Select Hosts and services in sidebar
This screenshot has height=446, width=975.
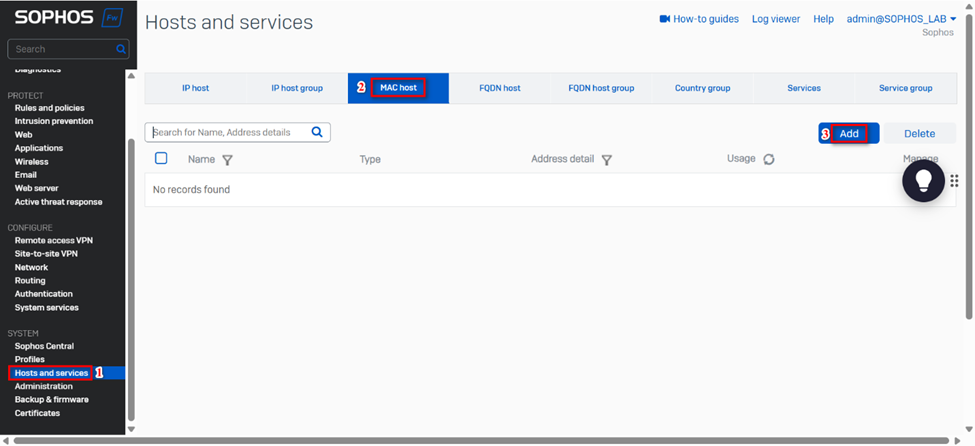[x=52, y=373]
